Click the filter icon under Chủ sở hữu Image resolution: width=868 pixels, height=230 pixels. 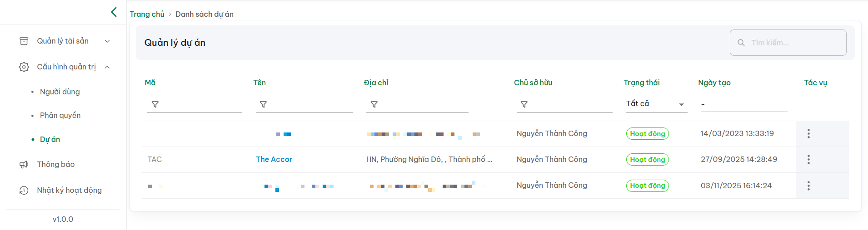pos(524,104)
